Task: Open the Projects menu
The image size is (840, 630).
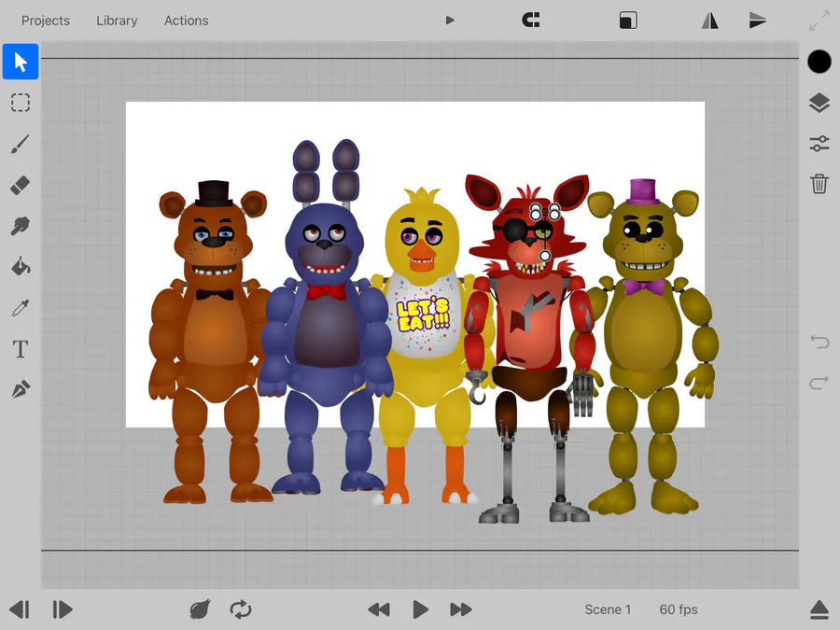Action: click(x=46, y=21)
